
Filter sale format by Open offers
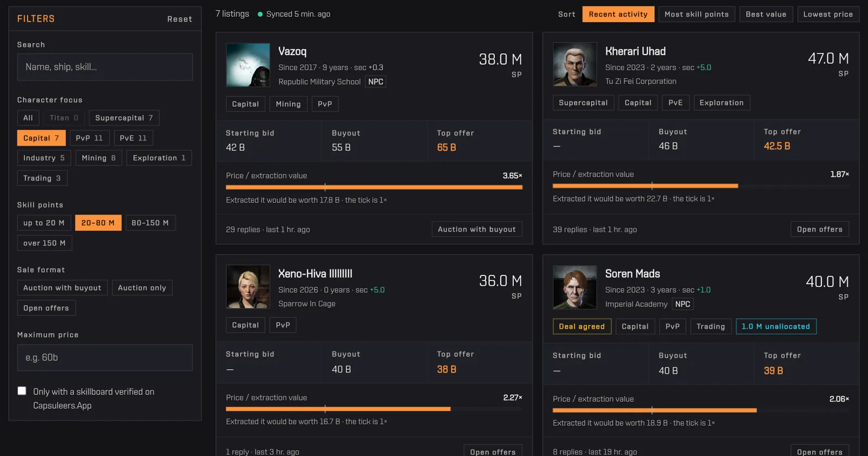46,308
